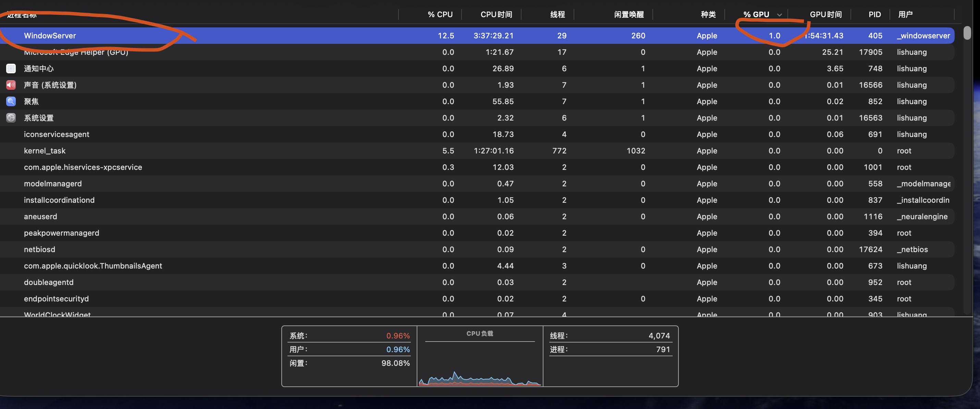Click the 种类 column header
Screen dimensions: 980x409
708,14
